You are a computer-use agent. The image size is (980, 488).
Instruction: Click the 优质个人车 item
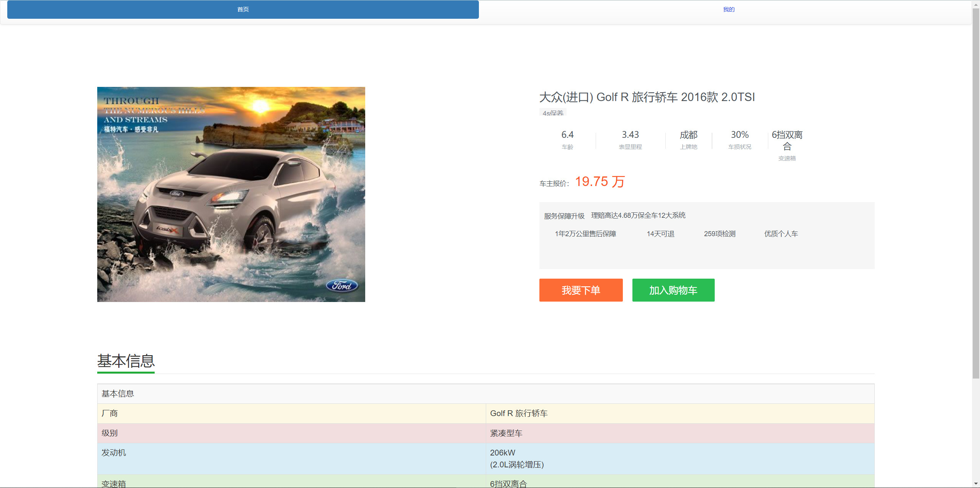point(781,234)
